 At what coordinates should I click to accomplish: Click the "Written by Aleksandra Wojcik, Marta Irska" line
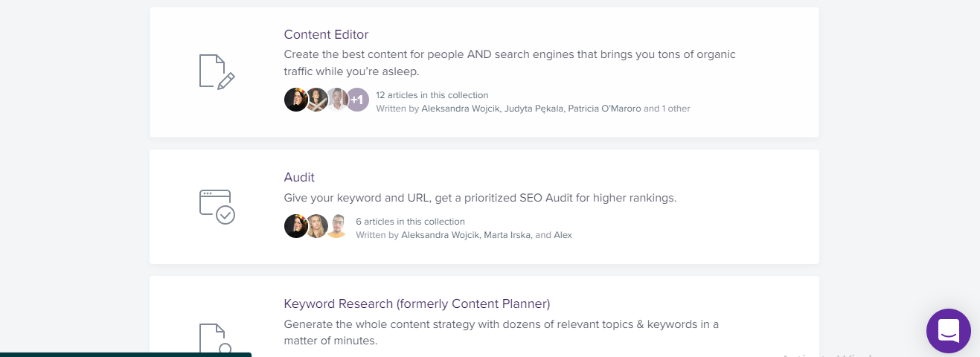point(464,235)
